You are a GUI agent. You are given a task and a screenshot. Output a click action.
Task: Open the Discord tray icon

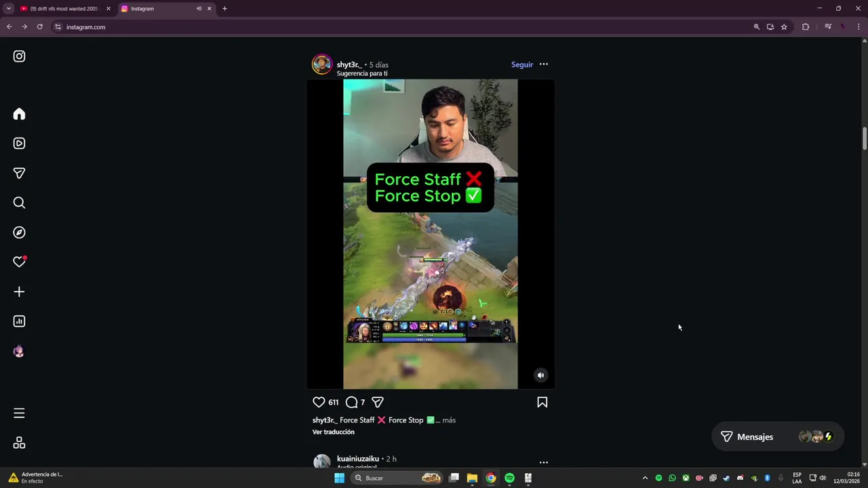[x=740, y=478]
